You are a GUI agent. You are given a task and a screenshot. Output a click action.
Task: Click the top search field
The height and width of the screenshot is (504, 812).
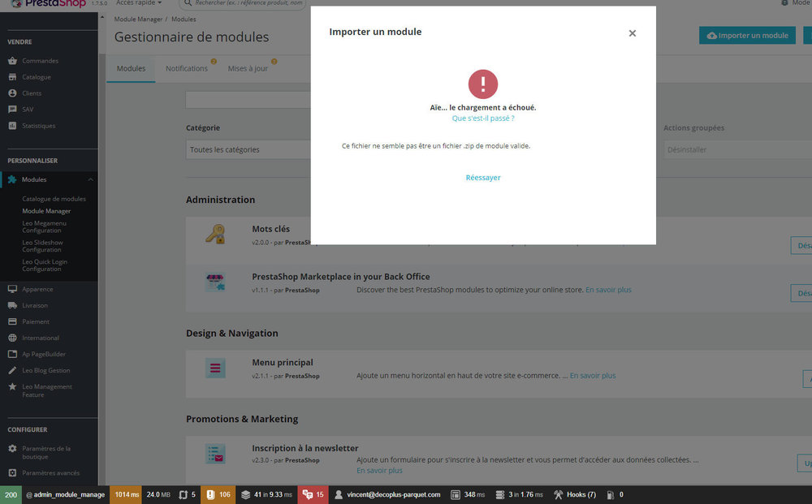tap(242, 3)
